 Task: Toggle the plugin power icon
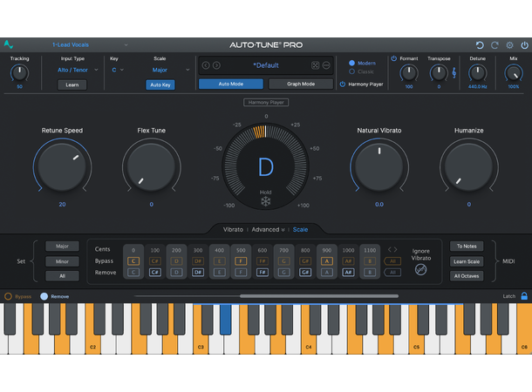[x=524, y=45]
